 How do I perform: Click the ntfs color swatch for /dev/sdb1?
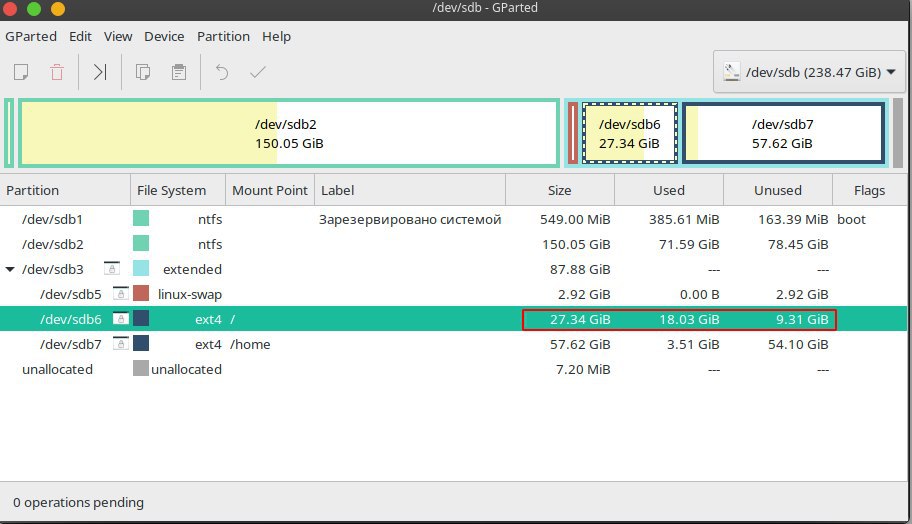(x=141, y=218)
